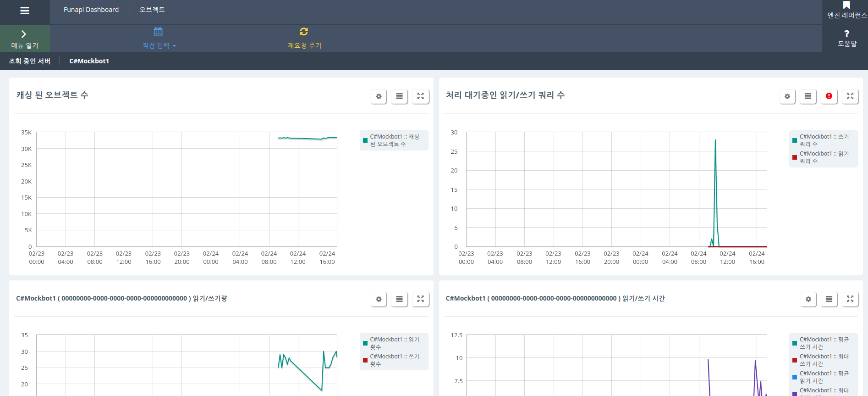
Task: Click red alert icon on 쿼리 수 chart
Action: pyautogui.click(x=829, y=96)
